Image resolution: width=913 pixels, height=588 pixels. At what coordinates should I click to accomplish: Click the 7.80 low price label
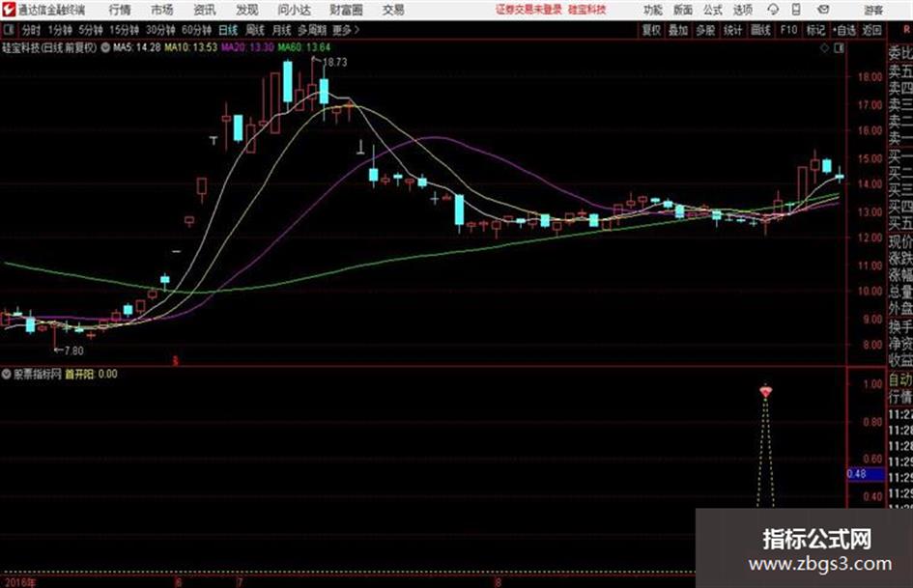(73, 350)
